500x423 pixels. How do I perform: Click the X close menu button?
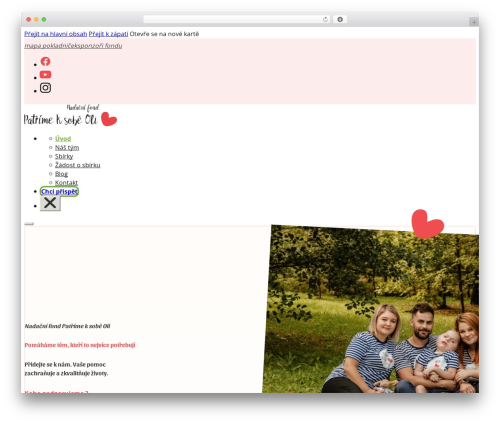[x=50, y=203]
